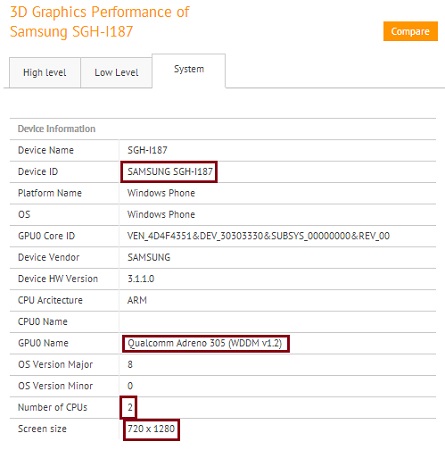Open the Low Level tab
The height and width of the screenshot is (450, 445).
coord(116,73)
